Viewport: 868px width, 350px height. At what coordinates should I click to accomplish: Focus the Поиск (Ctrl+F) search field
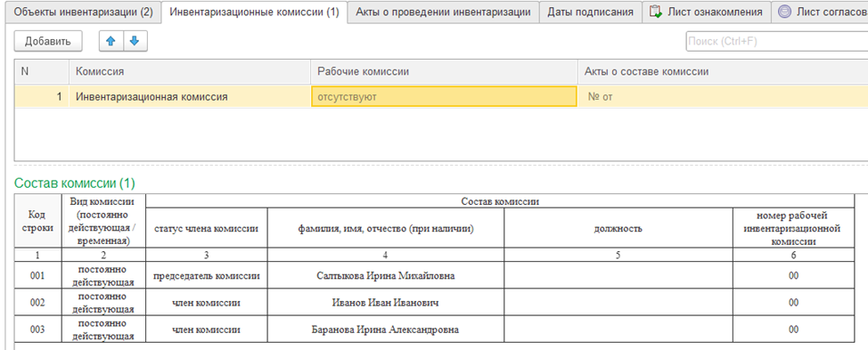point(777,42)
